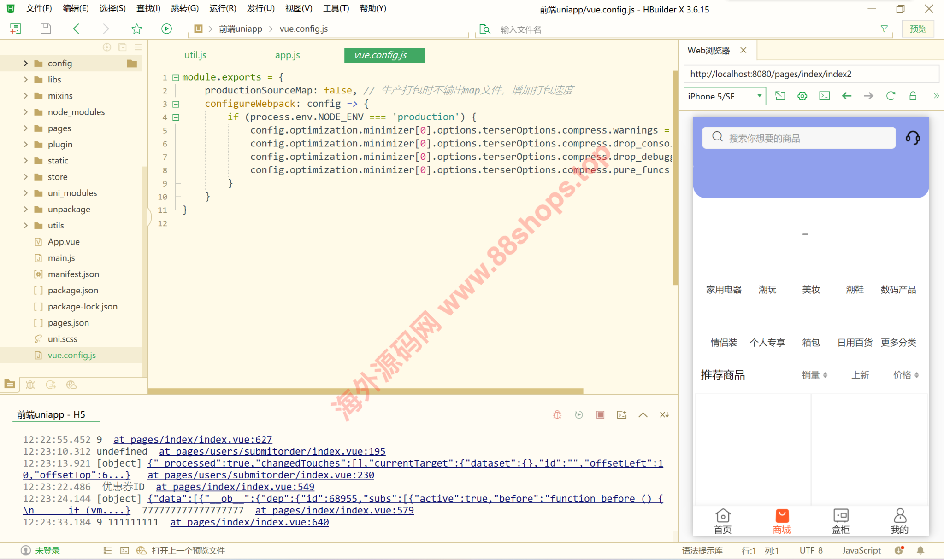
Task: Open the 运行(R) menu
Action: [x=222, y=8]
